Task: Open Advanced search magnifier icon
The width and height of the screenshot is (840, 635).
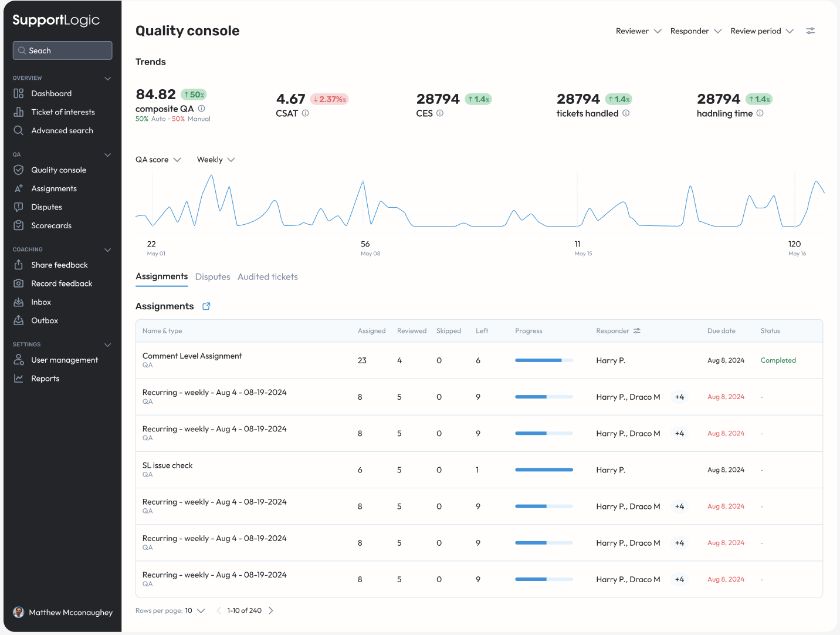Action: click(x=19, y=130)
